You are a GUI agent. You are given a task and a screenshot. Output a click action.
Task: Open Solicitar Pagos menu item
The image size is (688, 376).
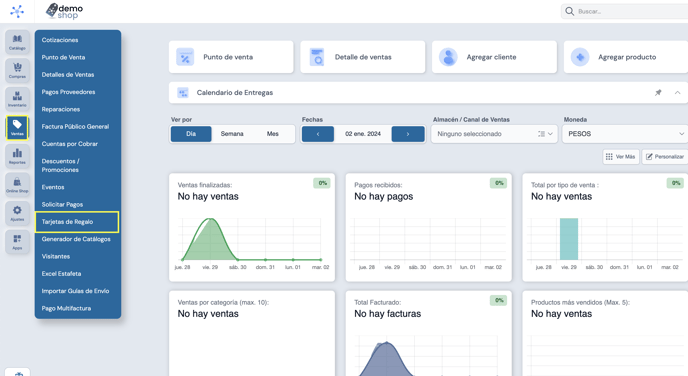tap(62, 204)
